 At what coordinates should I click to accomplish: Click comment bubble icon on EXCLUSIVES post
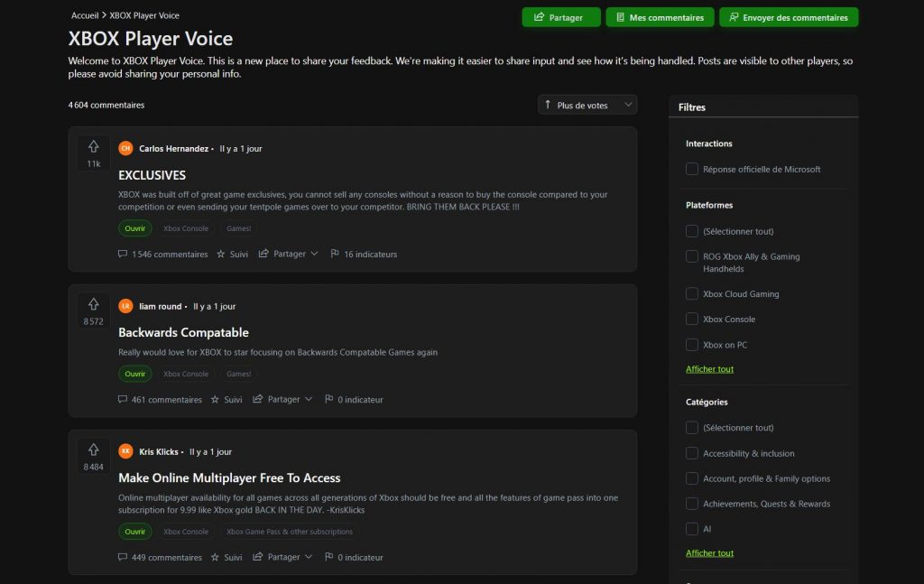coord(123,254)
